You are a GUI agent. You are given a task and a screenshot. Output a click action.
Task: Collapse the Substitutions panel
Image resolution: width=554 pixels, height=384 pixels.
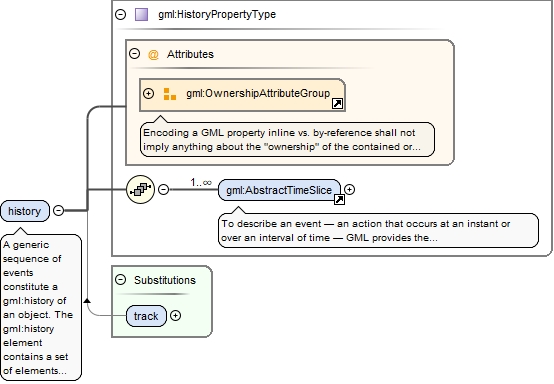tap(121, 280)
